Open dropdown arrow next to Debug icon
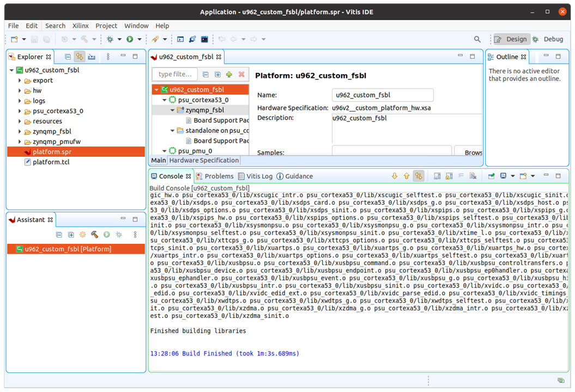Viewport: 575px width, 392px height. click(119, 39)
